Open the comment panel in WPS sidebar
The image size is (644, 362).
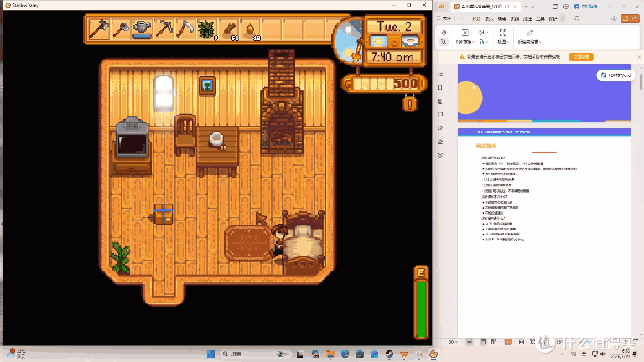coord(440,115)
